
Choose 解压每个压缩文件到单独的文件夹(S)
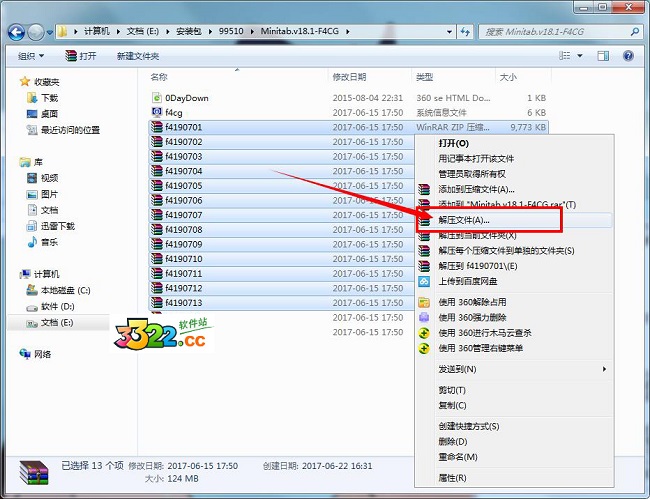tap(514, 251)
